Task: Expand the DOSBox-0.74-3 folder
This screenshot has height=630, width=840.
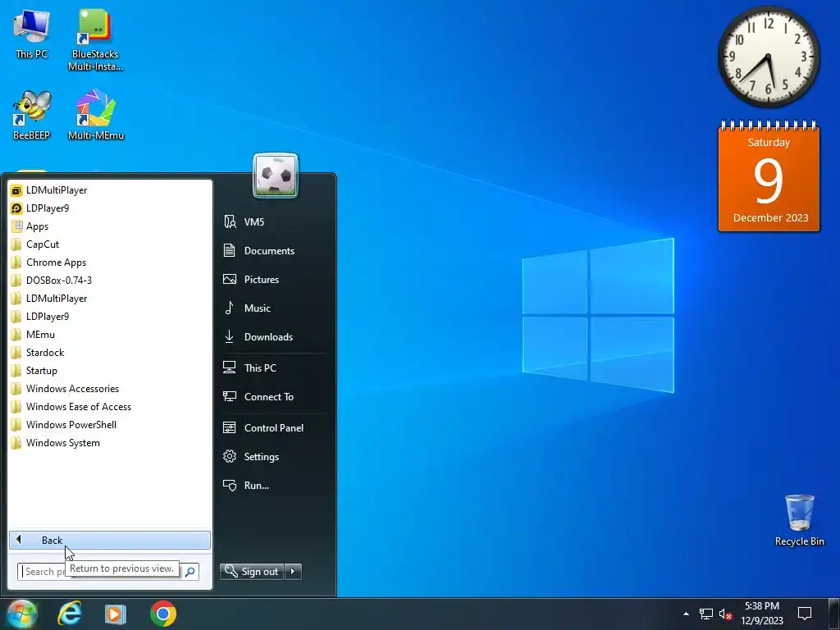Action: click(x=110, y=281)
